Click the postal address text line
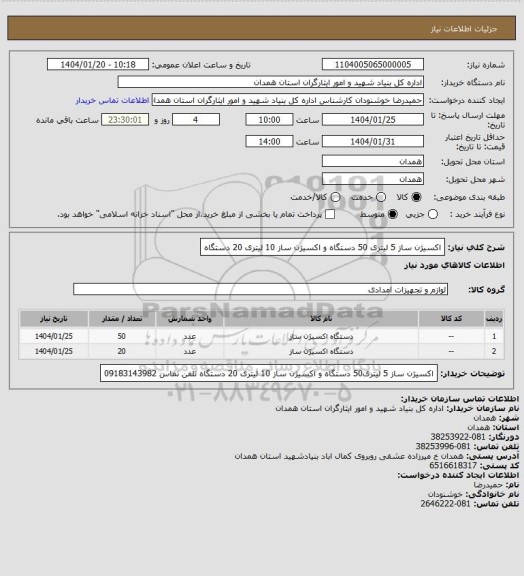The height and width of the screenshot is (576, 524). pos(349,456)
